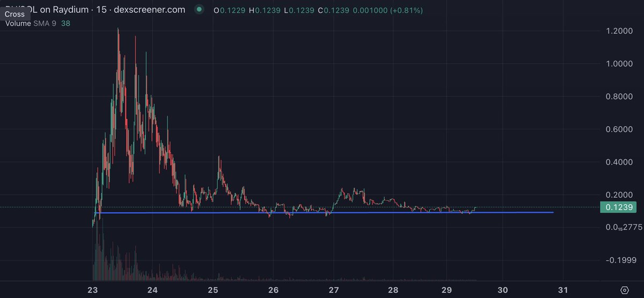Click the Open value O0.1229
The height and width of the screenshot is (298, 644).
(229, 10)
